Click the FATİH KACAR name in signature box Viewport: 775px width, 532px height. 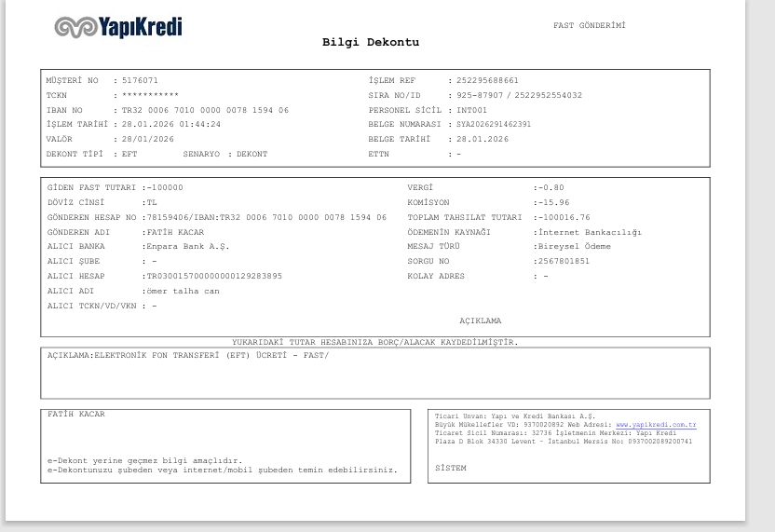click(x=76, y=414)
